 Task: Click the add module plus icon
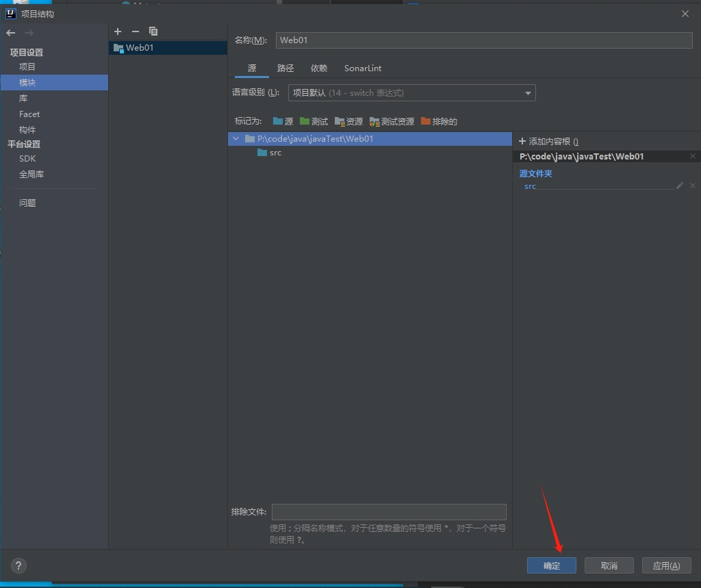pos(118,31)
